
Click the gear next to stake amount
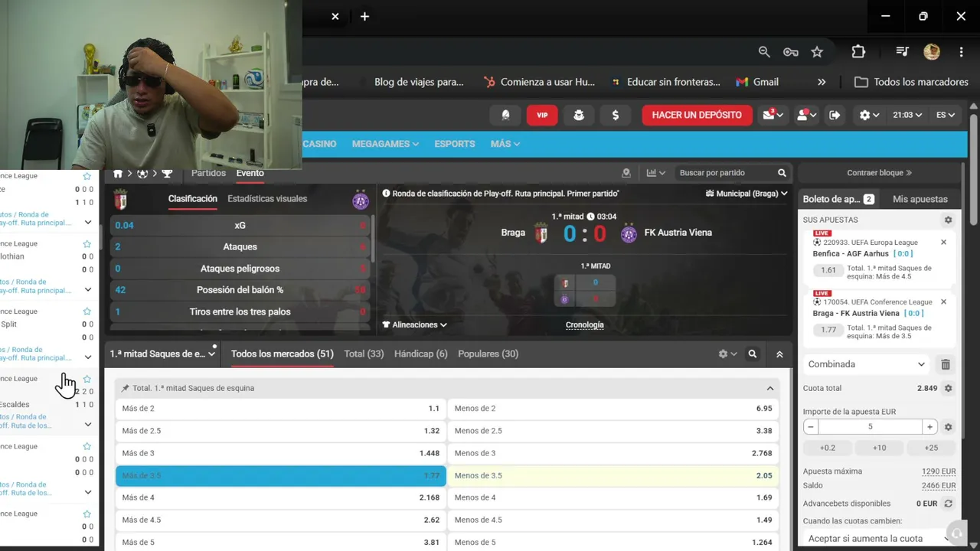pyautogui.click(x=948, y=427)
